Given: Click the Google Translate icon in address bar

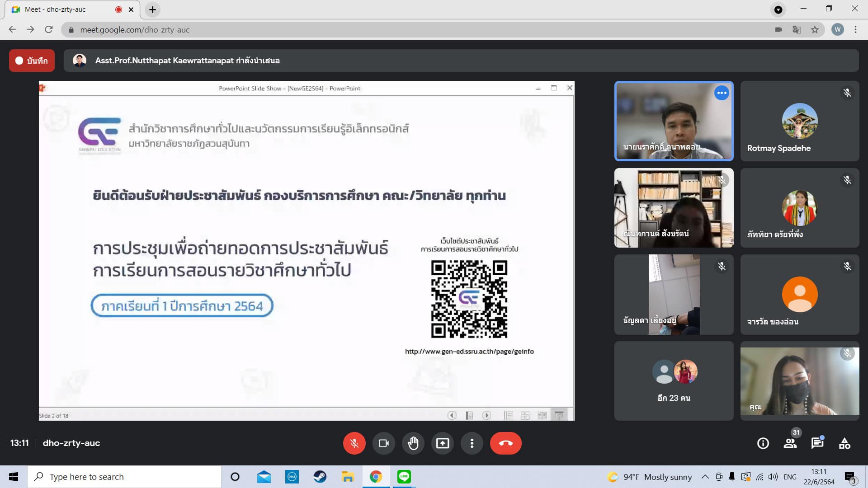Looking at the screenshot, I should (x=797, y=30).
